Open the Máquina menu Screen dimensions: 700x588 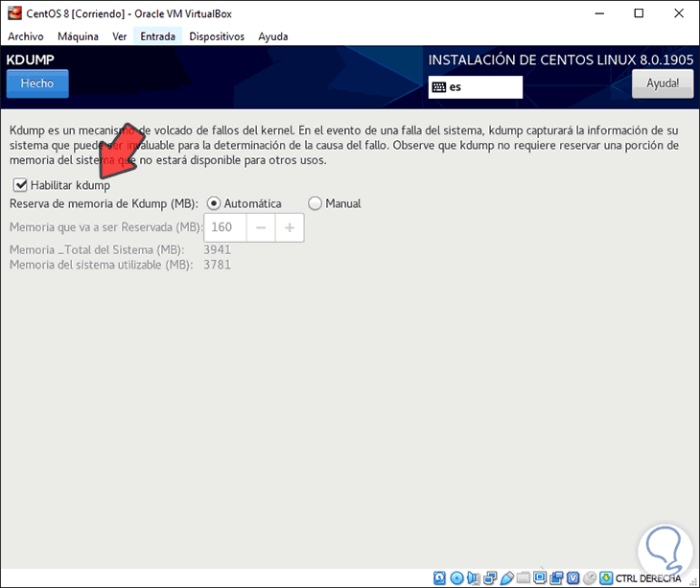tap(78, 36)
